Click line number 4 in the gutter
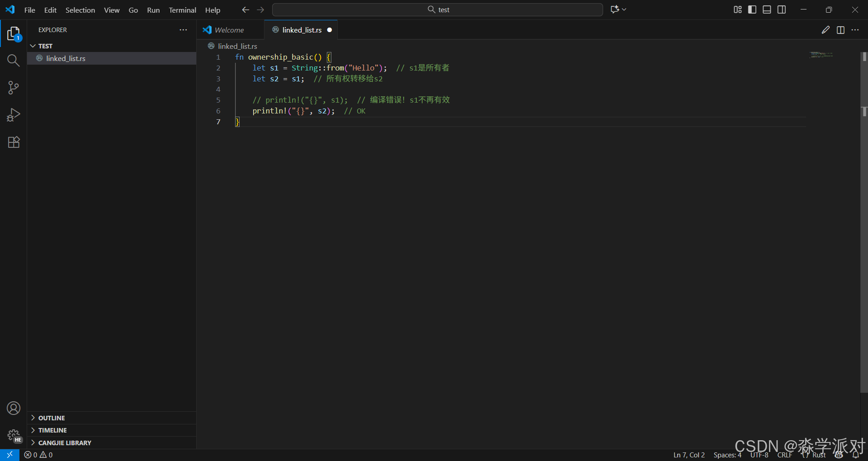The width and height of the screenshot is (868, 461). pos(218,89)
